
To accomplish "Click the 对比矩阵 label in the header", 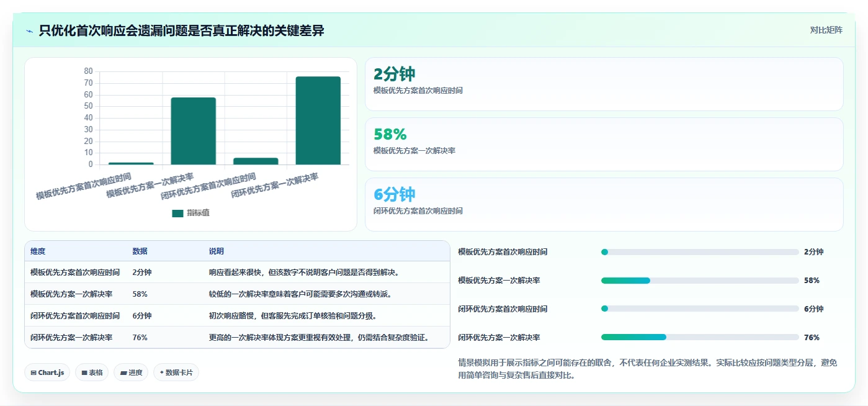I will [x=826, y=30].
